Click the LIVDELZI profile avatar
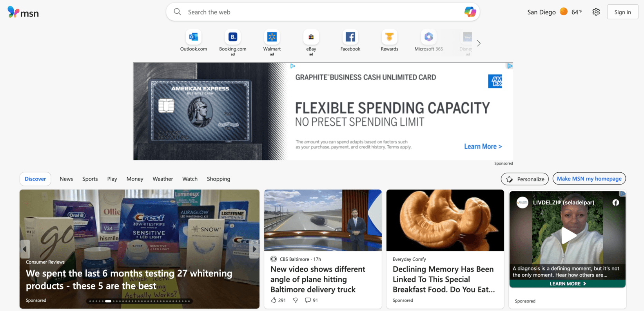 pos(522,203)
